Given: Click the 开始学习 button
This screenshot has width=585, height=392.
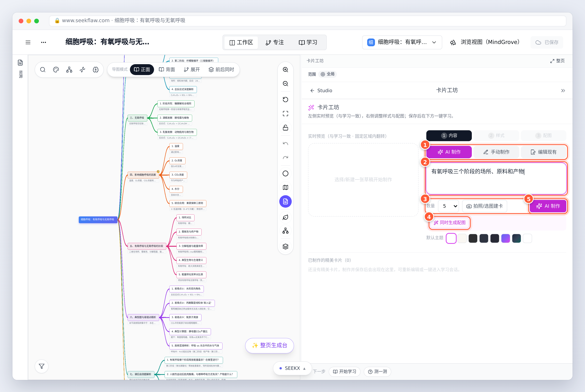Looking at the screenshot, I should point(344,372).
